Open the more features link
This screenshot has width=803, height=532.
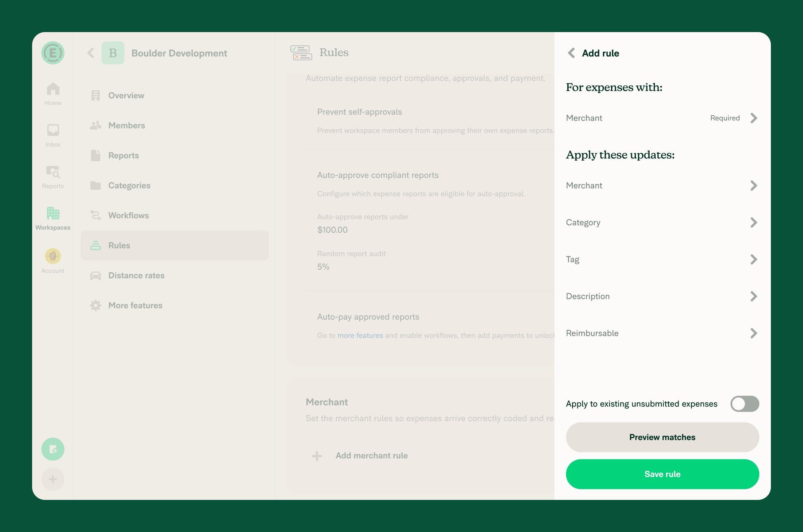point(360,335)
